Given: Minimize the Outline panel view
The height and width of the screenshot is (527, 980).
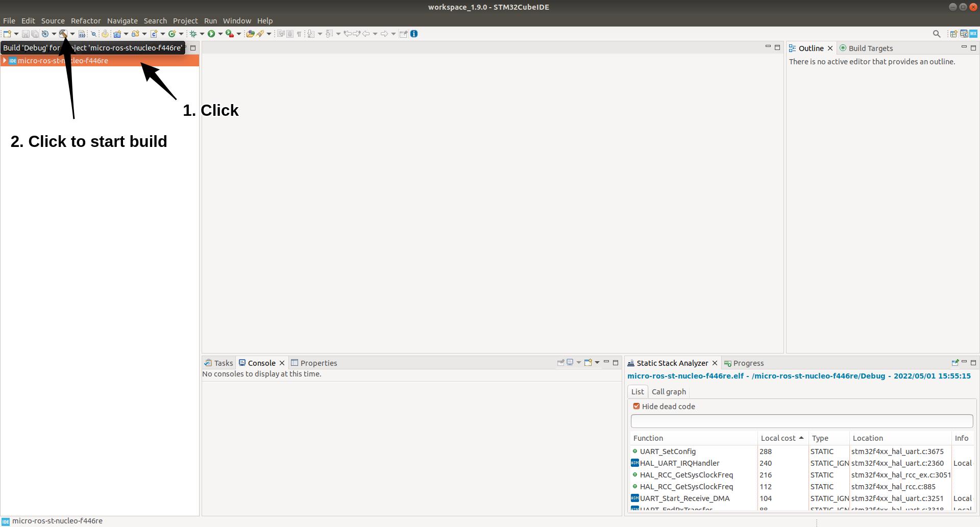Looking at the screenshot, I should 964,47.
